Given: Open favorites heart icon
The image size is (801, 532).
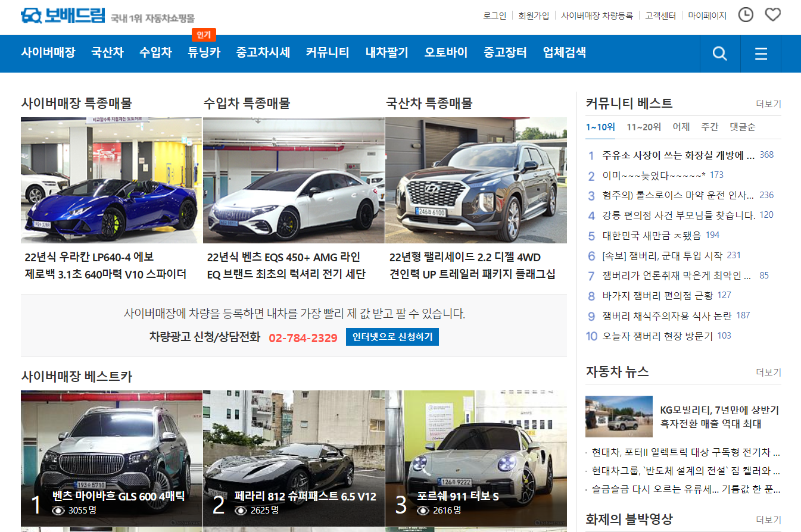Looking at the screenshot, I should tap(772, 15).
